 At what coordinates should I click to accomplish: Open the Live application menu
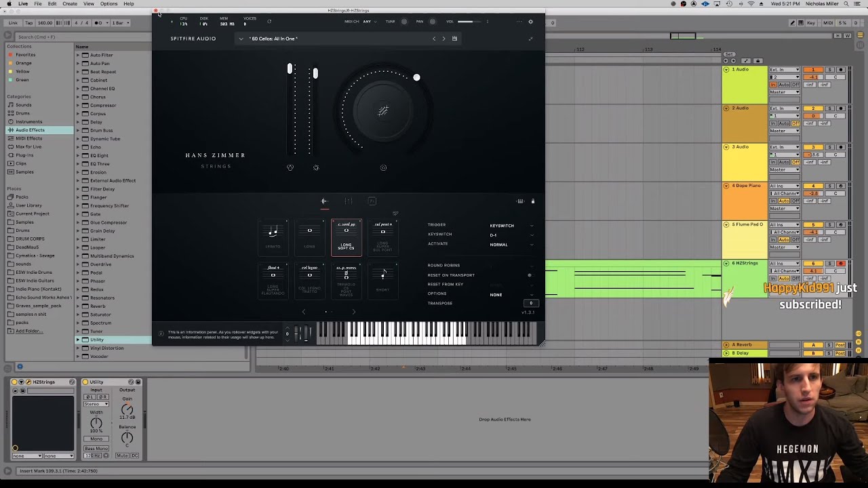click(23, 4)
